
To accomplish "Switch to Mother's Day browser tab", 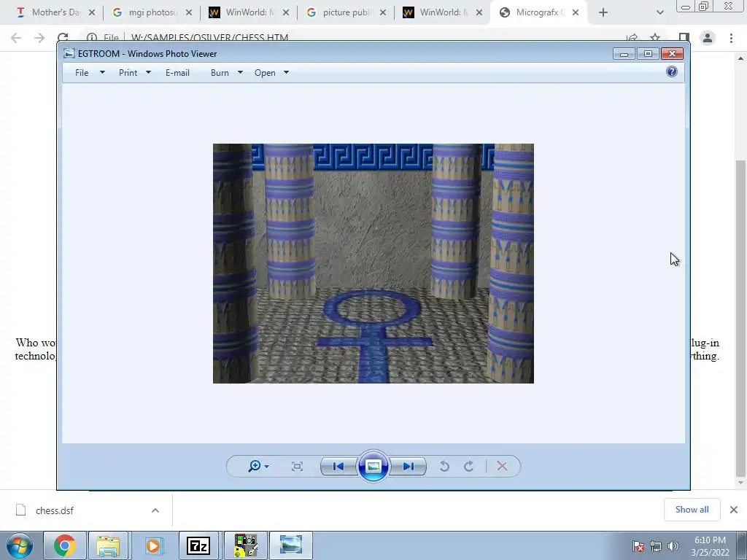I will click(x=56, y=12).
